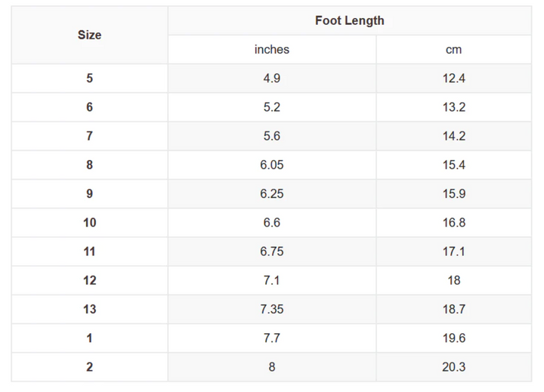Viewport: 544px width, 392px height.
Task: Select the 5.6 inches cell
Action: tap(271, 136)
